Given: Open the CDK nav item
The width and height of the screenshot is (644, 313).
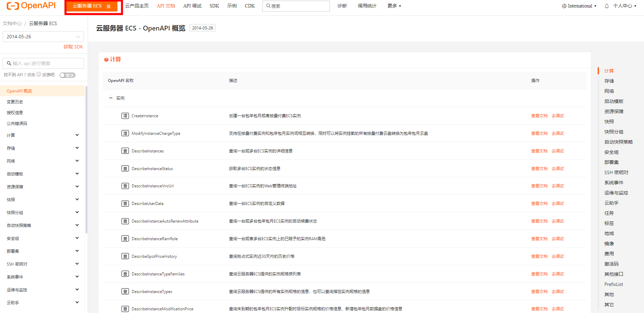Looking at the screenshot, I should 250,6.
